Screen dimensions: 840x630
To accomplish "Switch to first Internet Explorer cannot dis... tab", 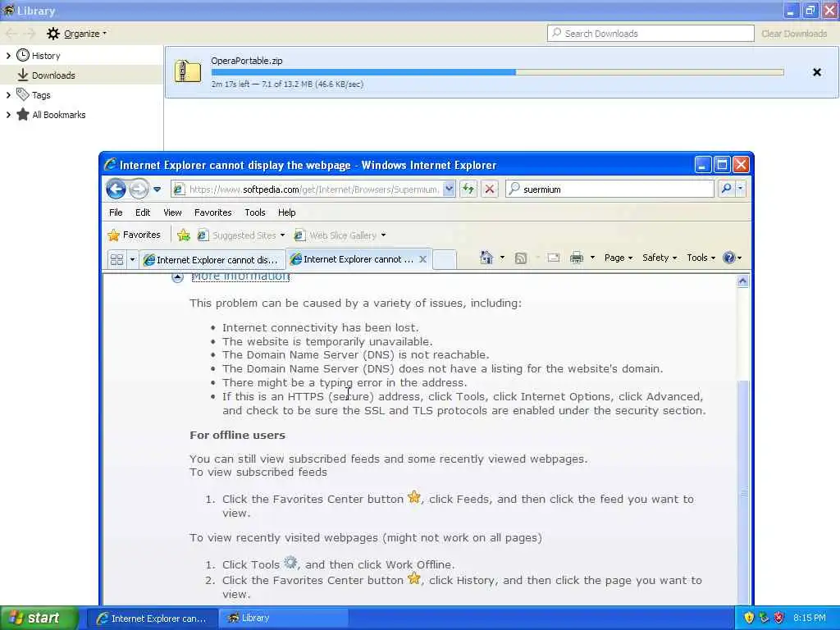I will coord(212,260).
